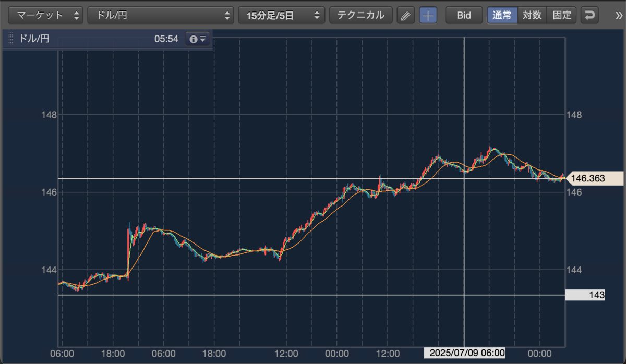The height and width of the screenshot is (364, 626).
Task: Select the 通常 scale mode
Action: click(x=502, y=15)
